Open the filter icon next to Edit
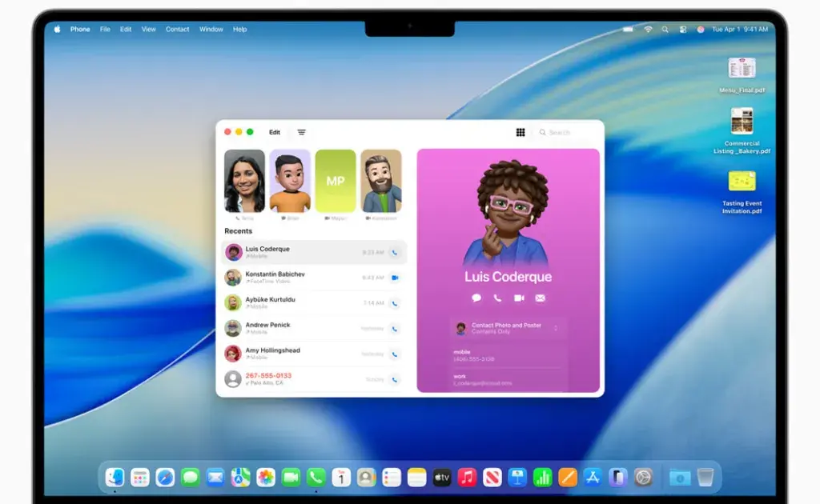 point(301,132)
